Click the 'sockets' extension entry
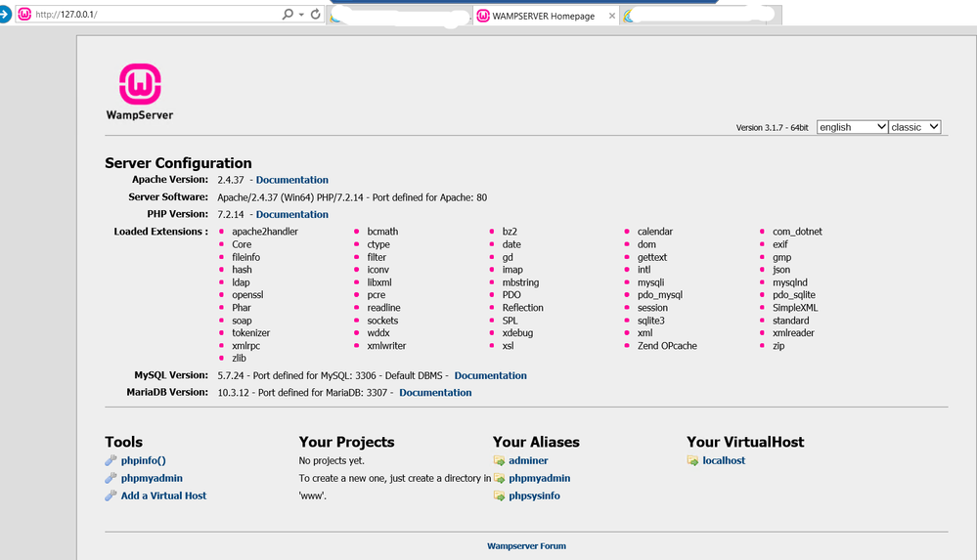 [x=382, y=321]
